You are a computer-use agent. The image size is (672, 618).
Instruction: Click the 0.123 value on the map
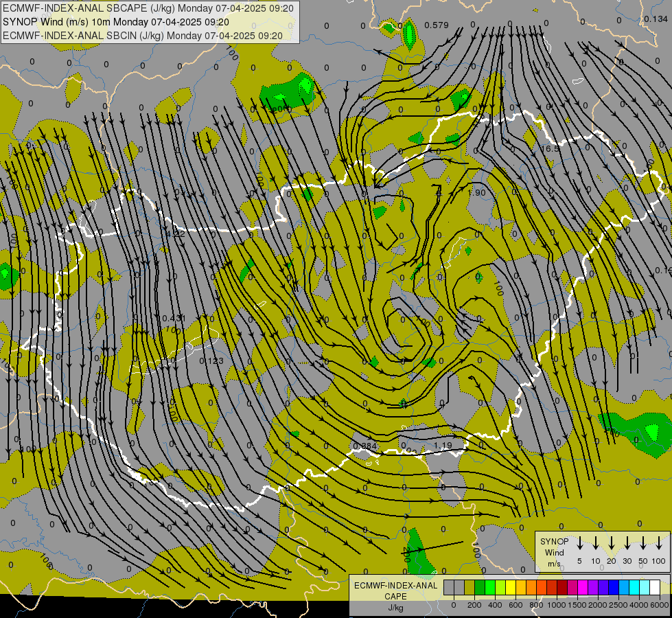211,360
